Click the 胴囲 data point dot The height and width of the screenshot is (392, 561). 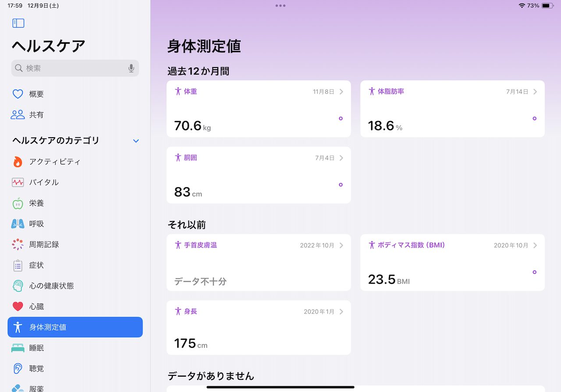(x=341, y=185)
